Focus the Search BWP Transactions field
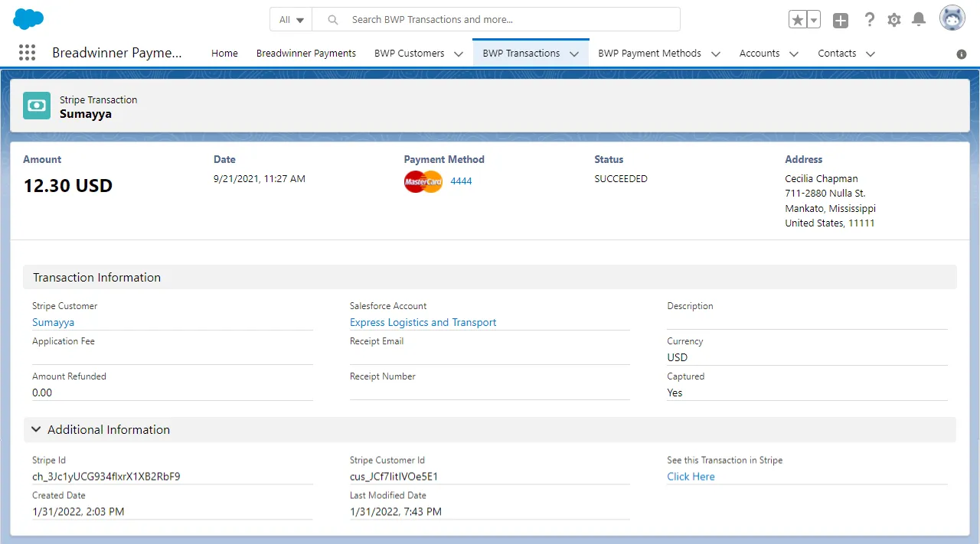This screenshot has height=544, width=980. [496, 19]
